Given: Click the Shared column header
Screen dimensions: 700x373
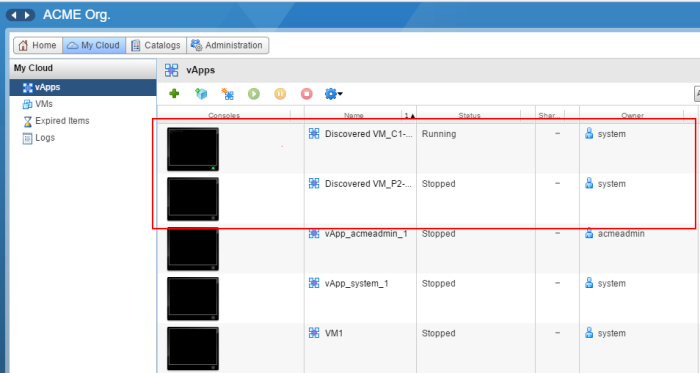Looking at the screenshot, I should coord(550,115).
